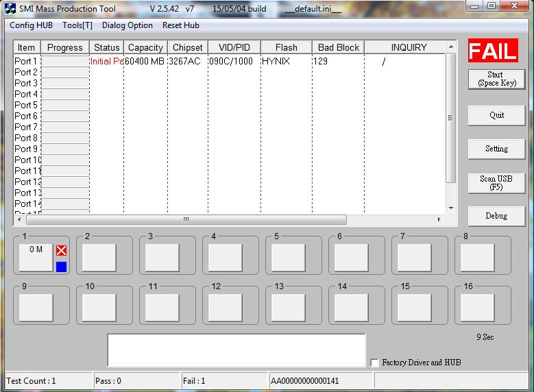Click the Start (Space Key) button
Viewport: 534px width, 392px height.
496,79
